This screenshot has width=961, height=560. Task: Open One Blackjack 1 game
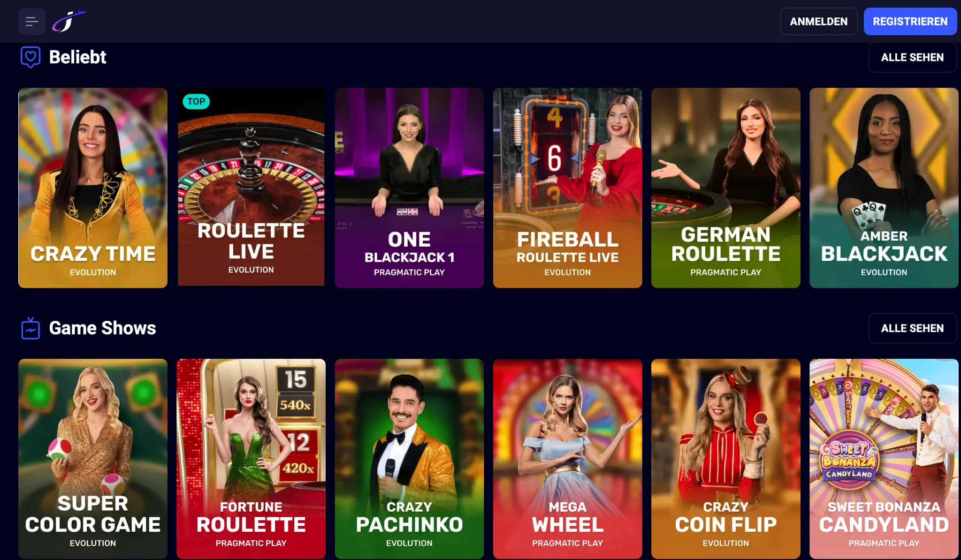coord(409,188)
